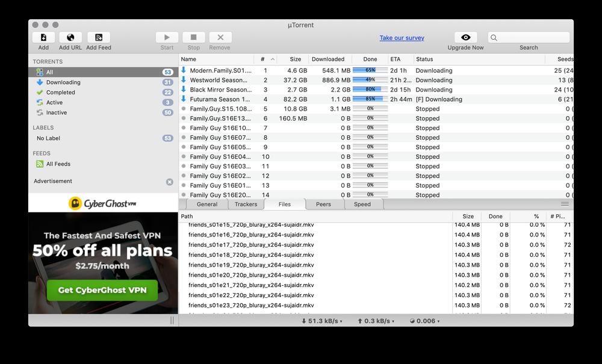Focus the Search input field
Screen dimensions: 602x364
[529, 37]
